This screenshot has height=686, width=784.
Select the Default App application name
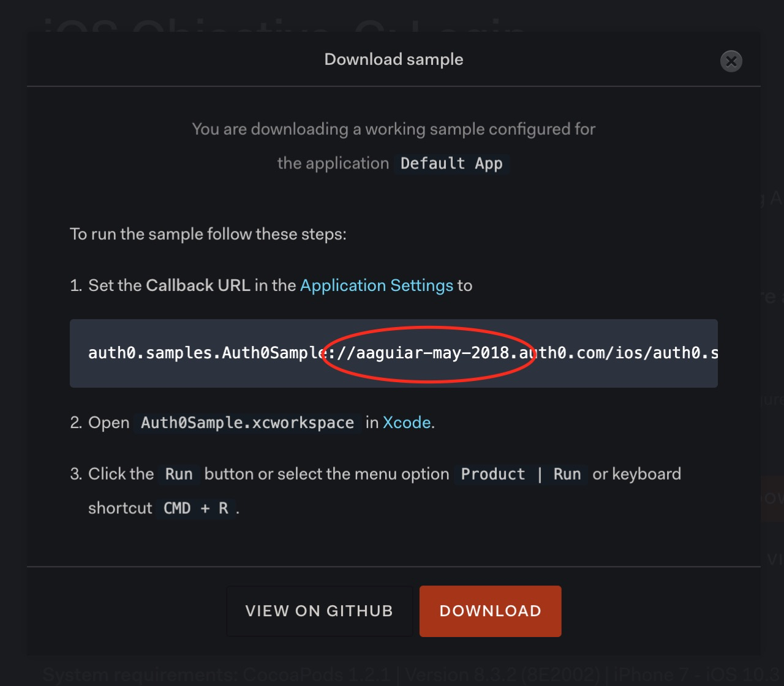(451, 164)
